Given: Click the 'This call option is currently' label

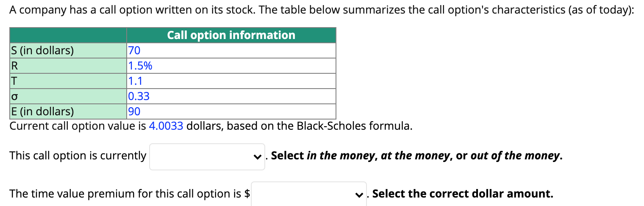Looking at the screenshot, I should click(78, 156).
